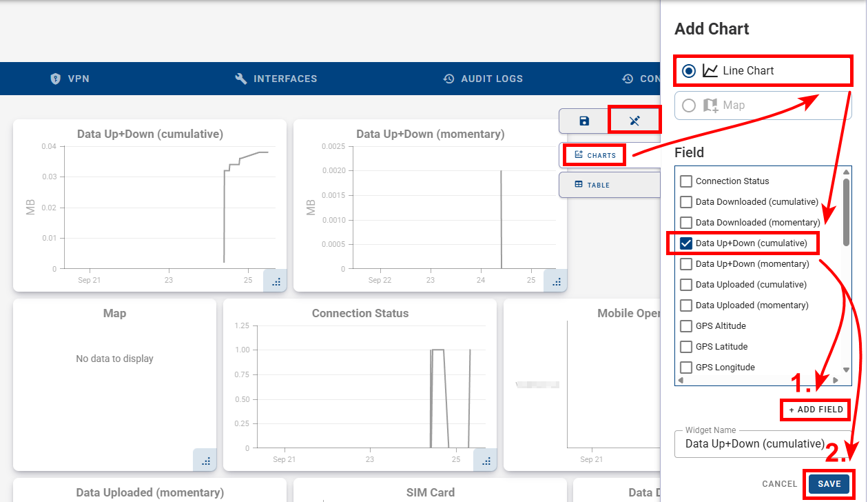Switch to the TABLE view
This screenshot has width=868, height=502.
[593, 184]
